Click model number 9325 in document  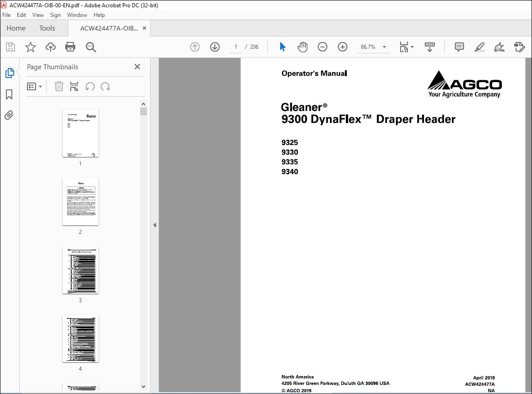[290, 142]
